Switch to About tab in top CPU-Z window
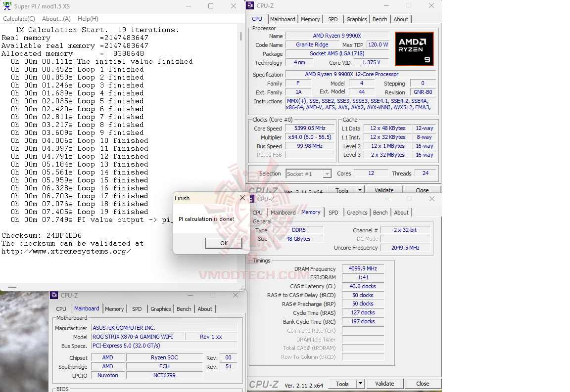This screenshot has width=570, height=392. [x=401, y=19]
